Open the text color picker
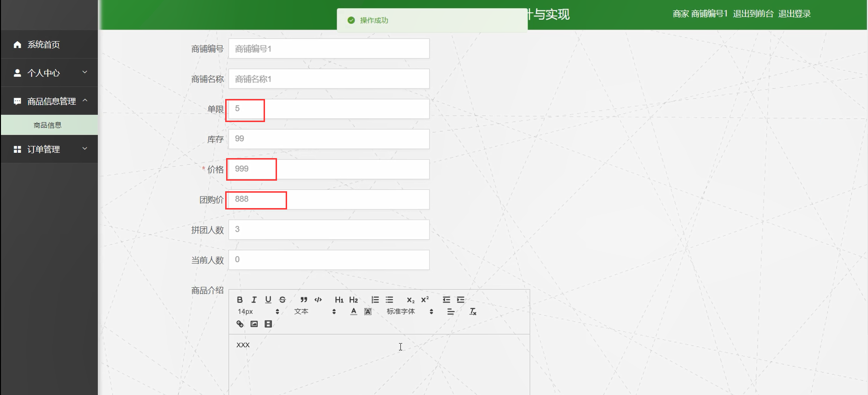This screenshot has height=395, width=868. point(354,311)
